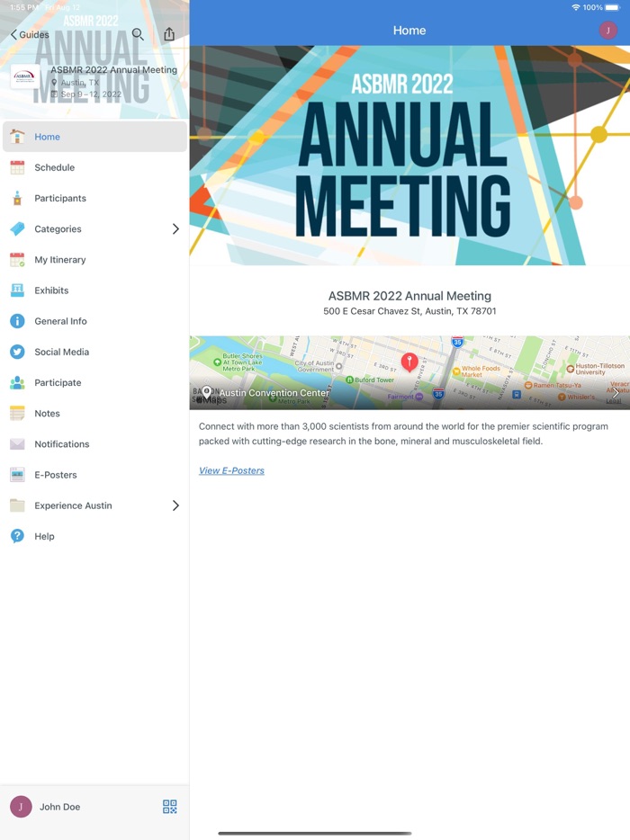Open the View E-Posters link
This screenshot has height=840, width=630.
(x=231, y=470)
